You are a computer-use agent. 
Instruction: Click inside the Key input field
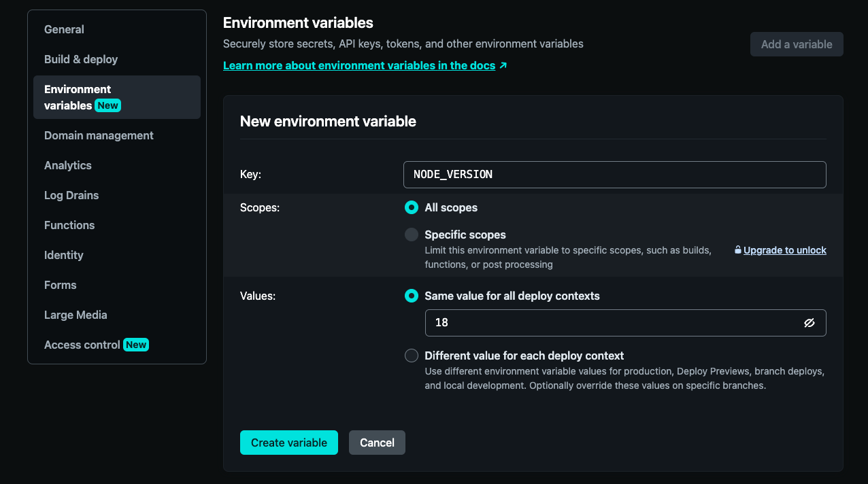click(614, 174)
